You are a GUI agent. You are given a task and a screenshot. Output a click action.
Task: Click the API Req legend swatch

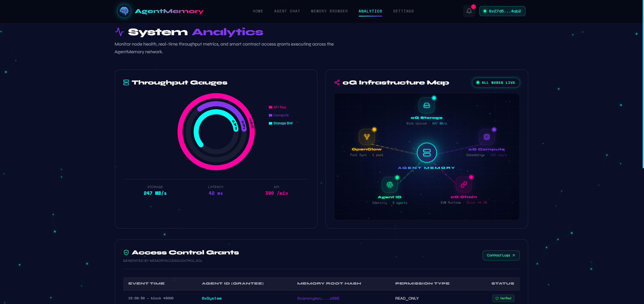pos(270,107)
